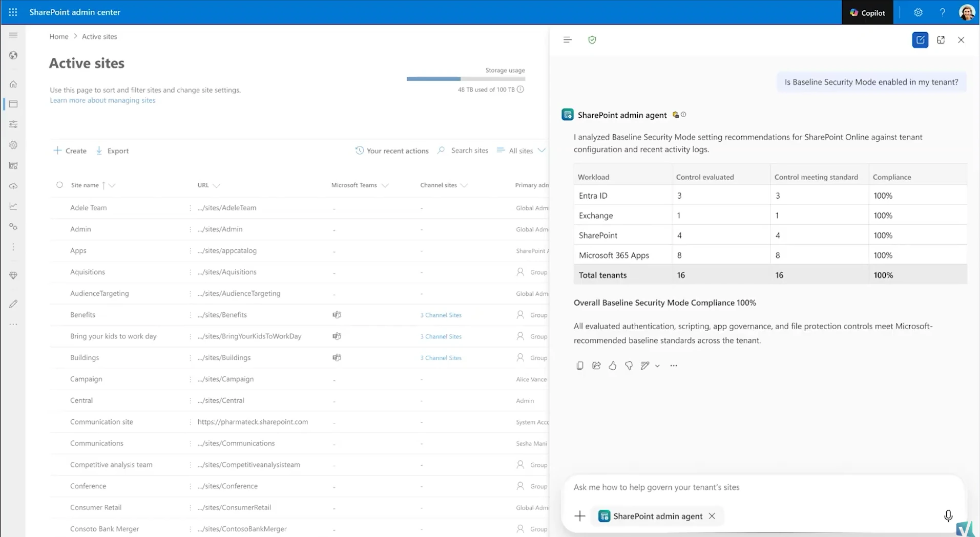
Task: Click the Export button
Action: click(112, 151)
